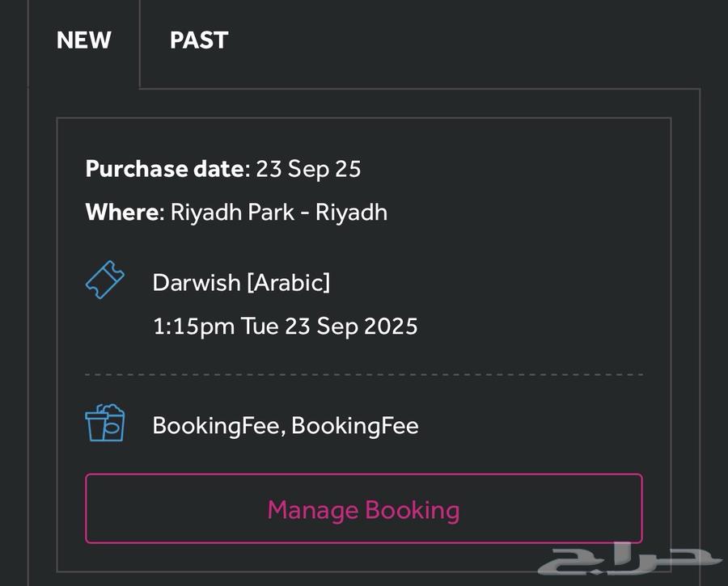
Task: Click the dashed divider in the booking card
Action: pyautogui.click(x=362, y=374)
